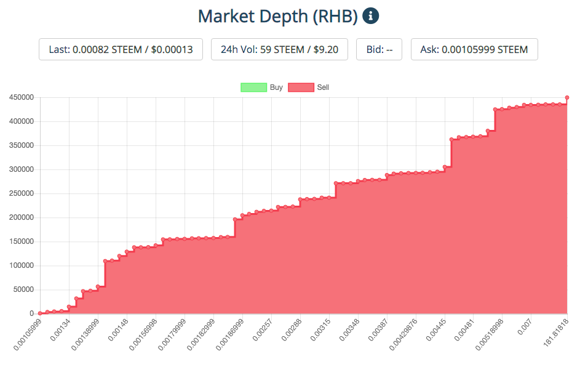Click x-axis label 0.00348
This screenshot has height=367, width=588.
pos(349,330)
